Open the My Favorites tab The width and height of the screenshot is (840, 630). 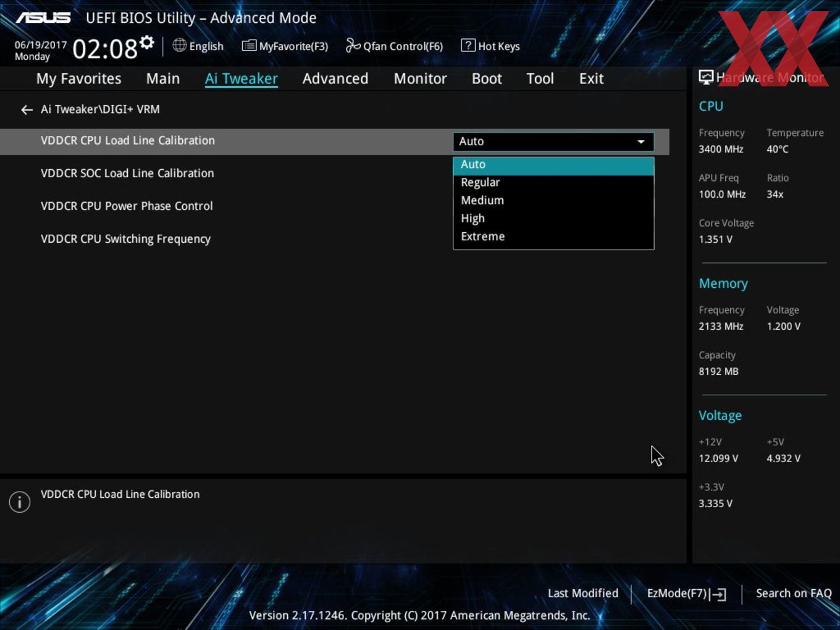tap(78, 78)
